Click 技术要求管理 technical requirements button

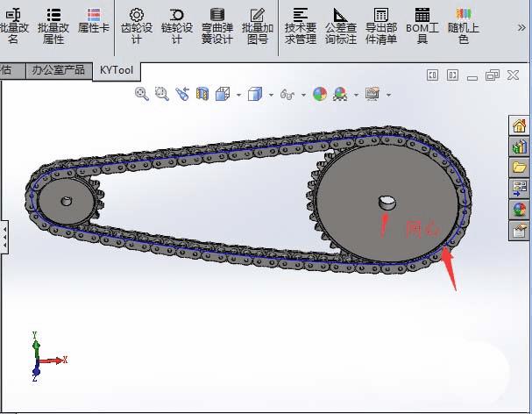point(300,25)
